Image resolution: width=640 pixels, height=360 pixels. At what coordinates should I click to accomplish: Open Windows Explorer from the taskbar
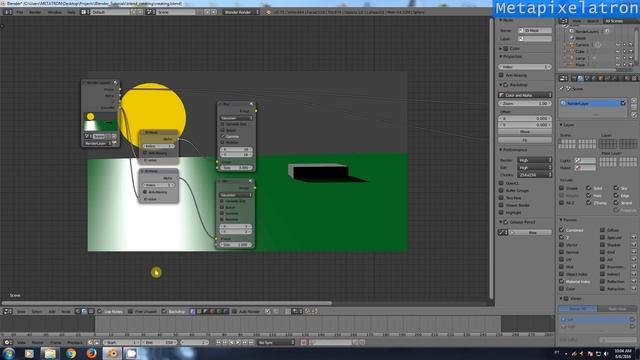tap(50, 353)
